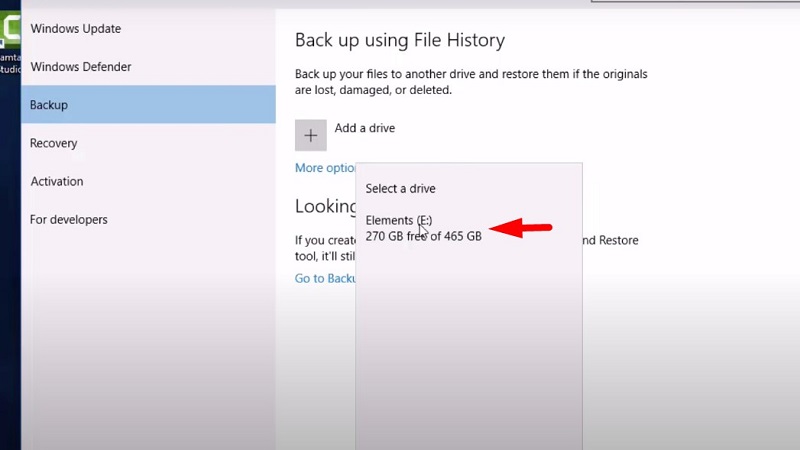Click the '270 GB free of 465 GB' text
Image resolution: width=800 pixels, height=450 pixels.
pos(423,237)
